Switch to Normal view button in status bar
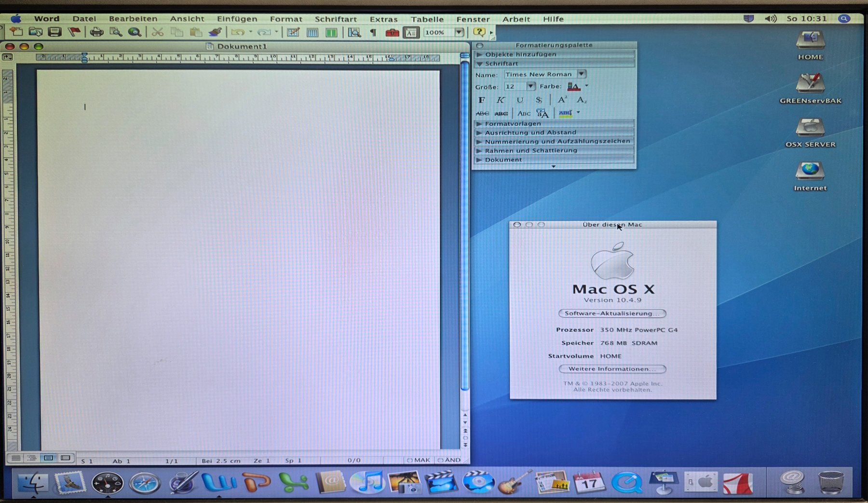 (x=15, y=458)
